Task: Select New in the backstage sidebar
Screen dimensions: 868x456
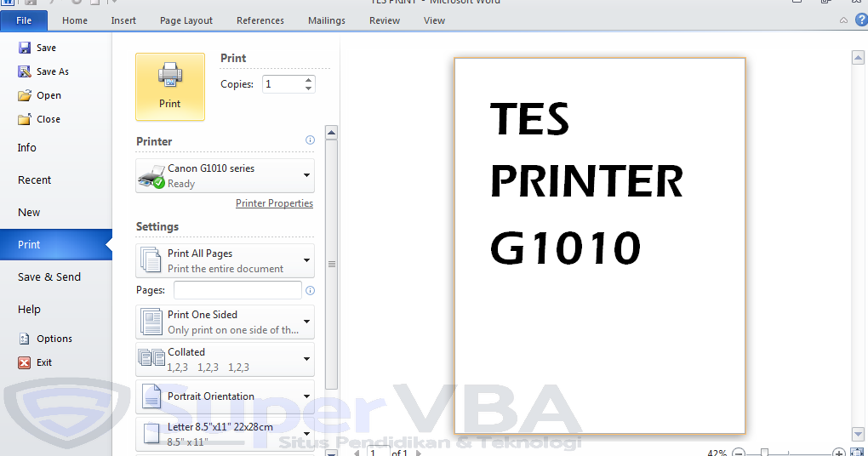Action: [x=29, y=213]
